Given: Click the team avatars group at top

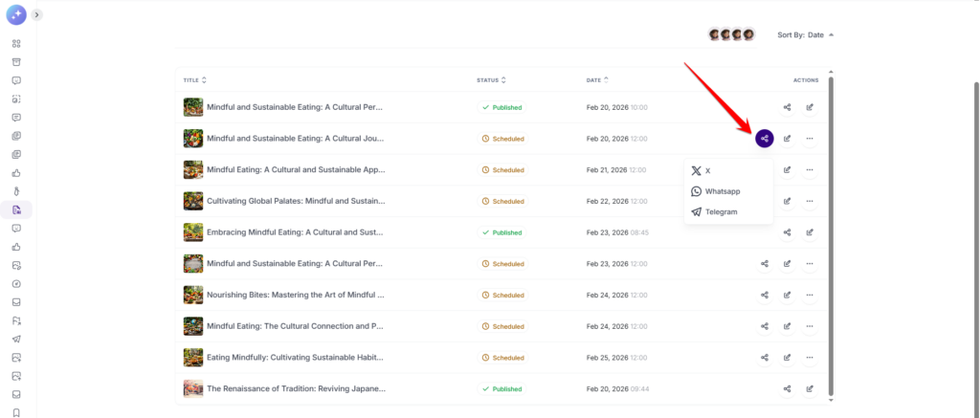Looking at the screenshot, I should click(x=731, y=34).
